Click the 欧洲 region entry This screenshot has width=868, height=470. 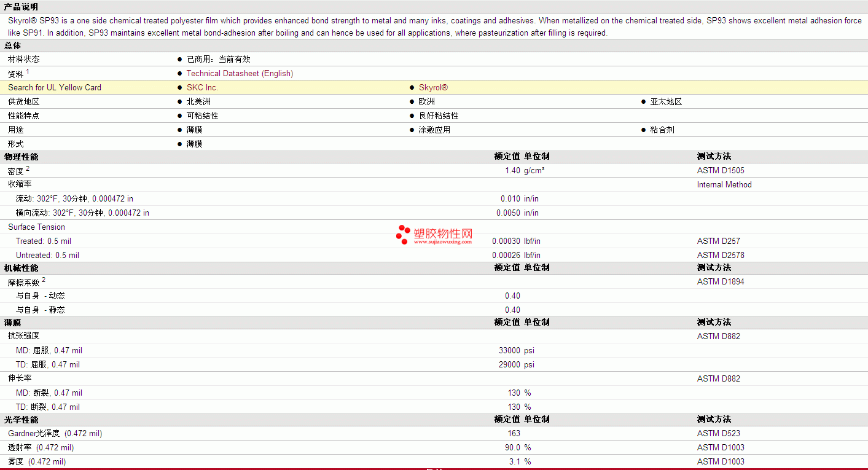(427, 101)
